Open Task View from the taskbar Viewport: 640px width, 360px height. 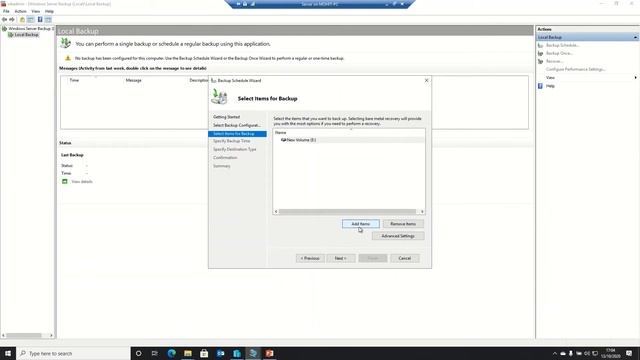point(155,353)
